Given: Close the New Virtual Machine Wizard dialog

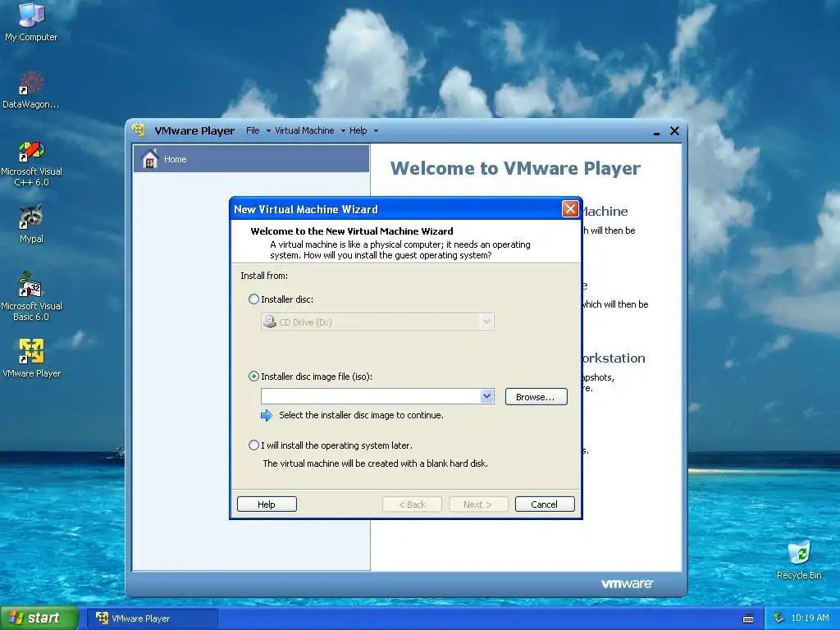Looking at the screenshot, I should [x=570, y=209].
